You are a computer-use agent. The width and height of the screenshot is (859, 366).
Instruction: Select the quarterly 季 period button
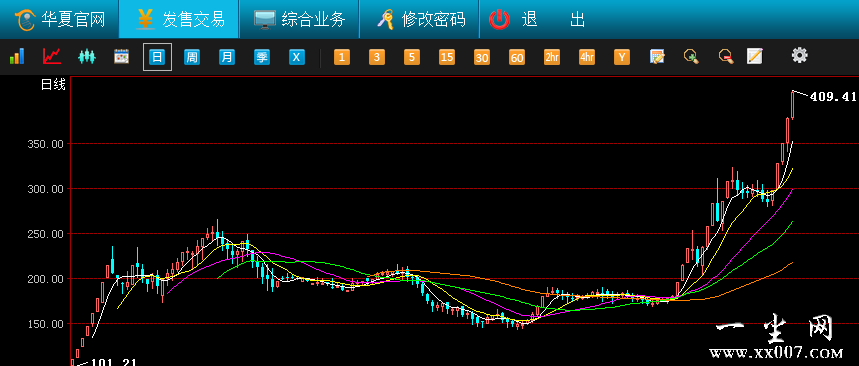tap(262, 57)
